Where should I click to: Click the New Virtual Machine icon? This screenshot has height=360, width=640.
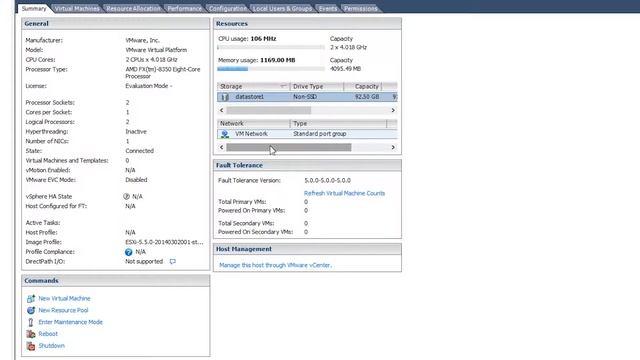pyautogui.click(x=31, y=299)
